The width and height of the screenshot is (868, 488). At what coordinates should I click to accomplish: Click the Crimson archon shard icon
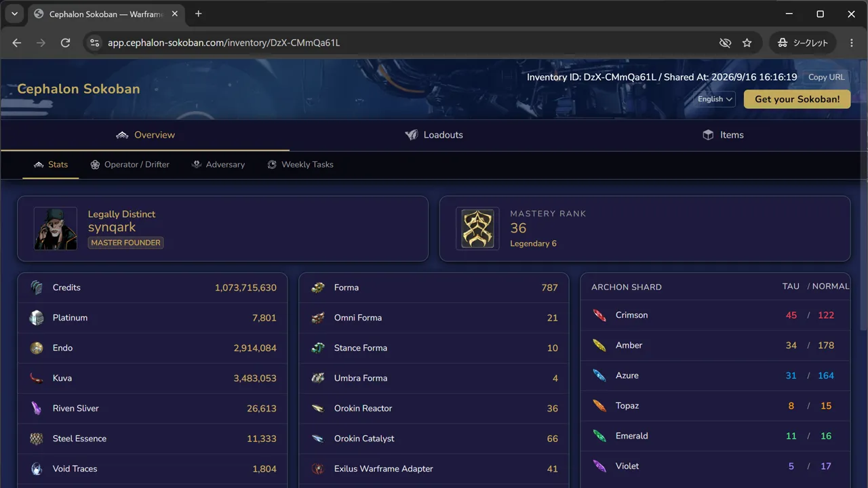[599, 315]
